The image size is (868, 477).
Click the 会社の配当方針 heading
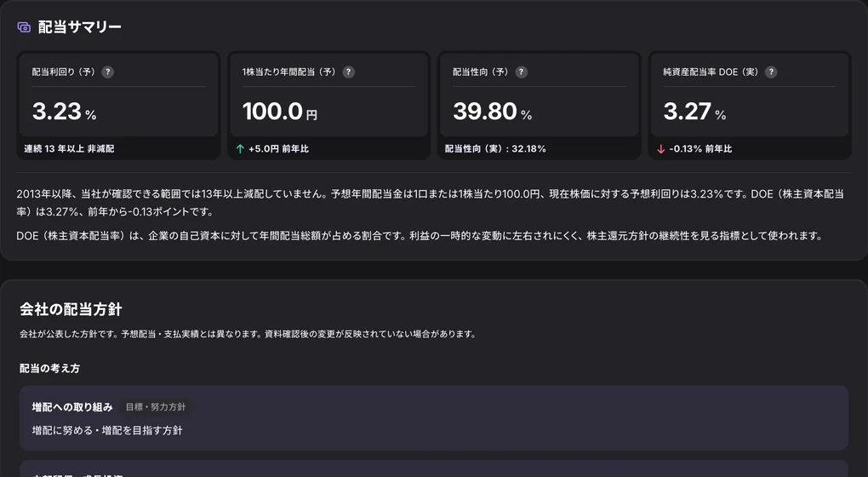[x=71, y=309]
